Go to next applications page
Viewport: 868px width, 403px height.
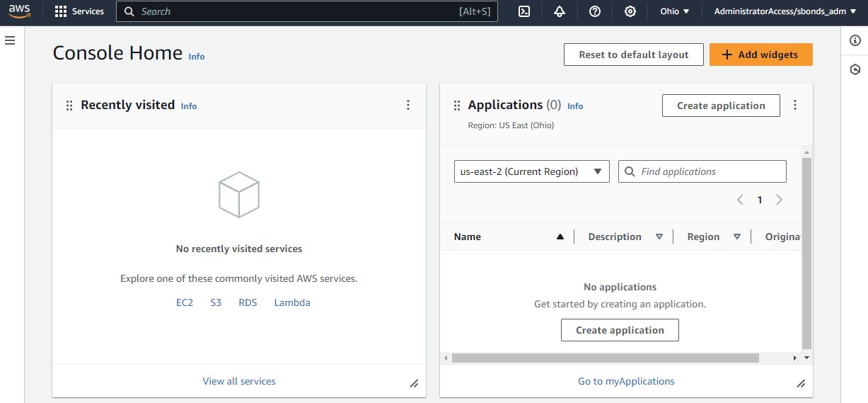click(x=780, y=200)
